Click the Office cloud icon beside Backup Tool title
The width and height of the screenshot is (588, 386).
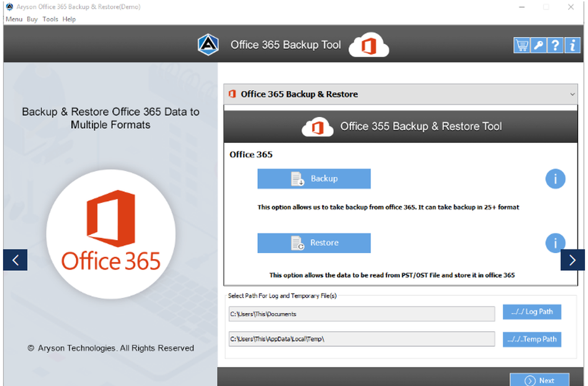pos(369,45)
